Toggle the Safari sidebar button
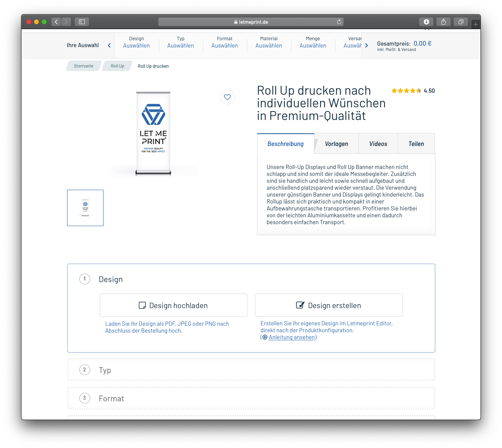 [x=82, y=22]
